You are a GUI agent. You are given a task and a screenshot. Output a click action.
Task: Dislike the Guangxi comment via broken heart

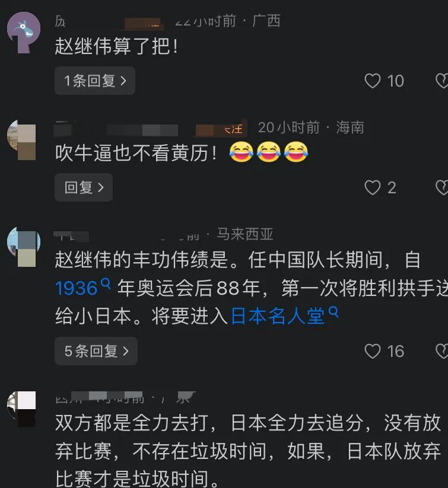point(441,81)
